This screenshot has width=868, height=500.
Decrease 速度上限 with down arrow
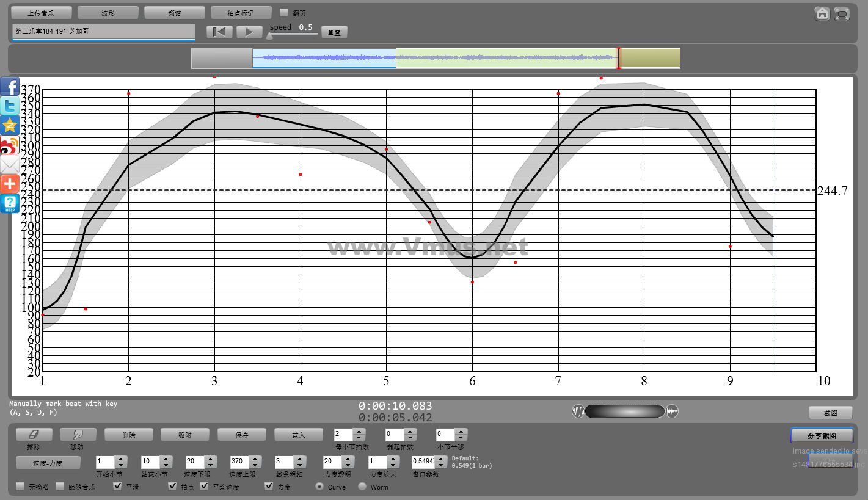click(x=256, y=465)
